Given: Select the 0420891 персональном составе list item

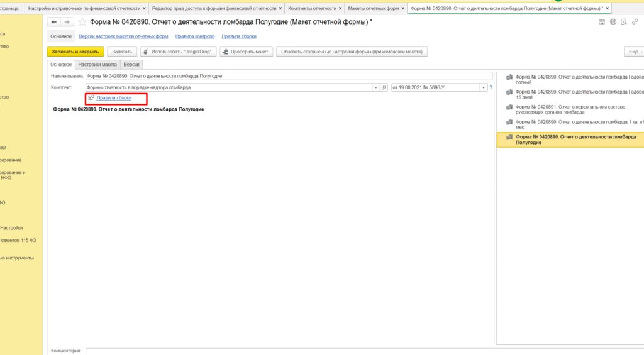Looking at the screenshot, I should pyautogui.click(x=570, y=110).
